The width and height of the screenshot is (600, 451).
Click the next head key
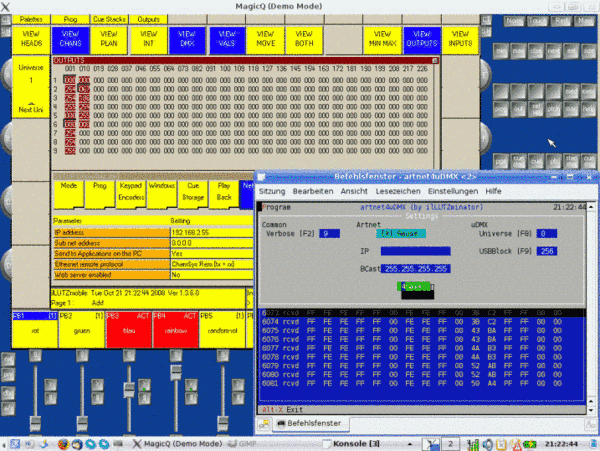coord(553,51)
